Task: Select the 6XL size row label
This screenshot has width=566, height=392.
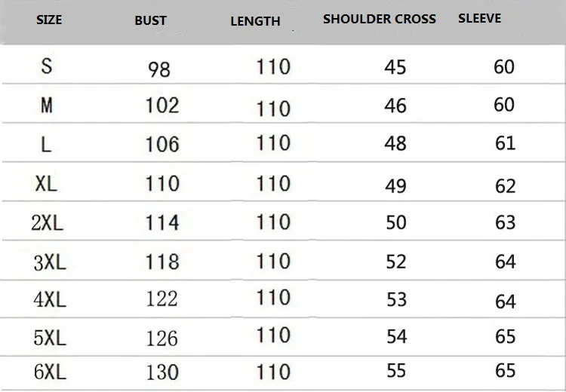Action: point(50,372)
